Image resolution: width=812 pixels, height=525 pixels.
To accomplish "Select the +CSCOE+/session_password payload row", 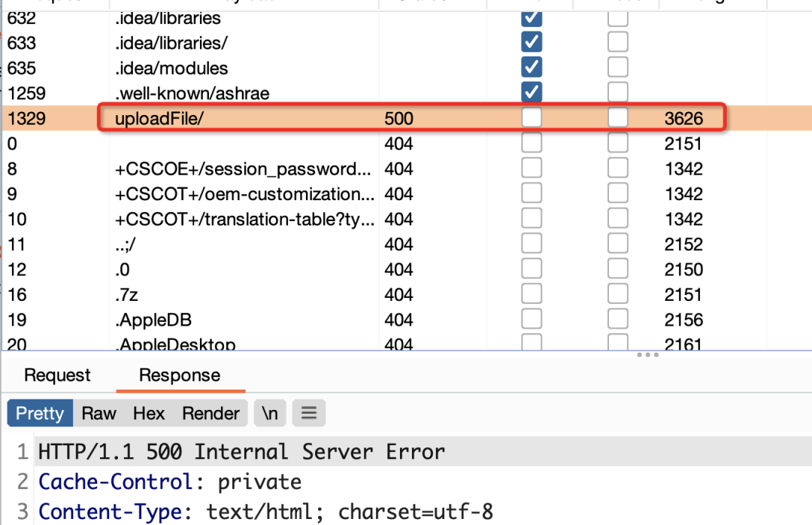I will click(x=243, y=169).
